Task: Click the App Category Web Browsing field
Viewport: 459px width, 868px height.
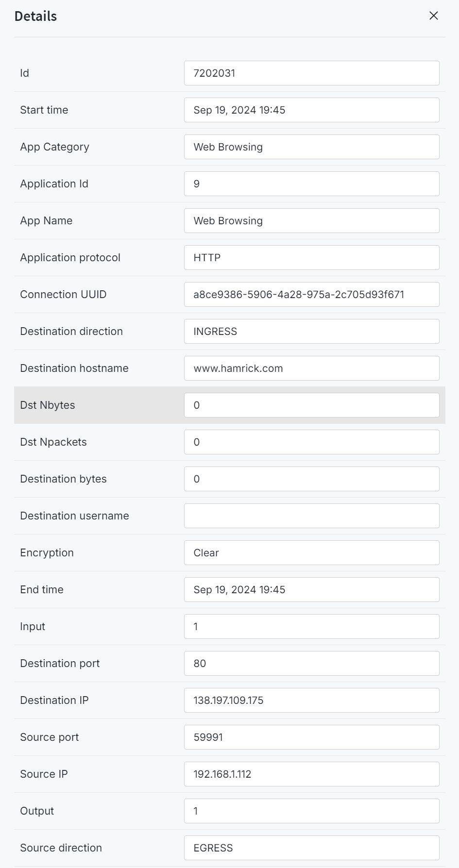Action: point(312,147)
